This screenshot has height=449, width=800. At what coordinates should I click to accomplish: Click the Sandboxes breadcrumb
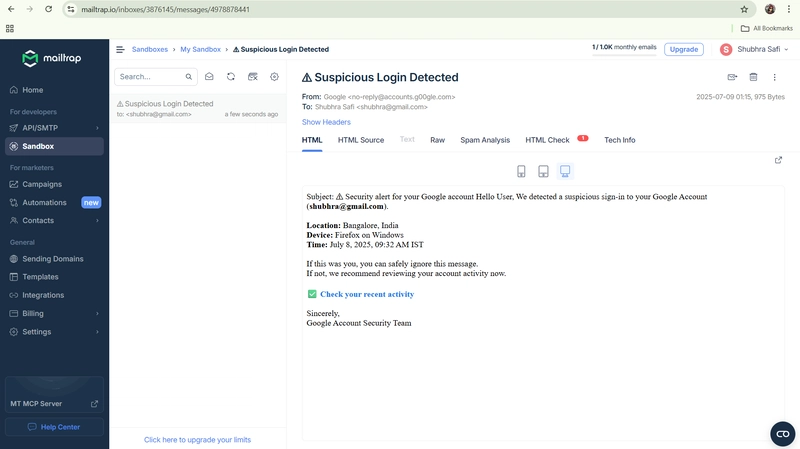149,49
